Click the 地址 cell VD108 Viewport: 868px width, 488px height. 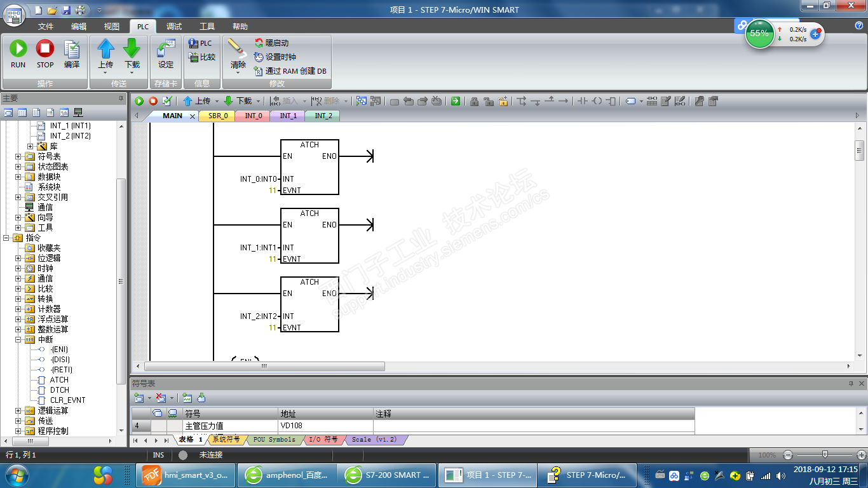pos(326,426)
